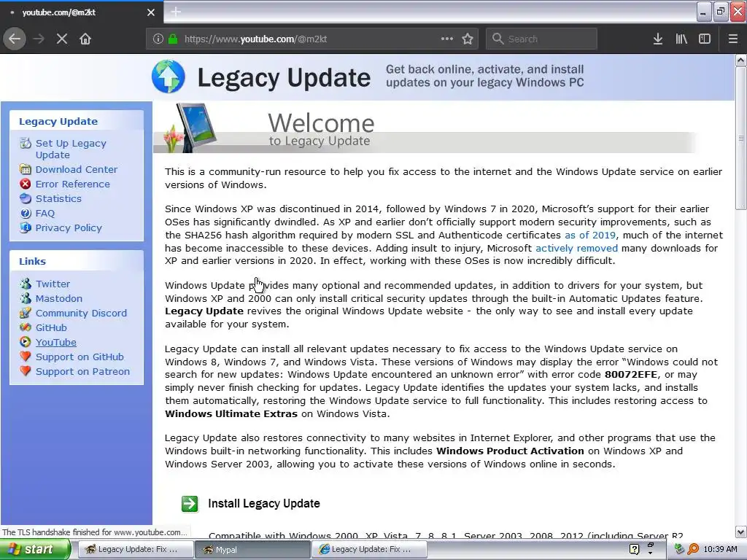Click the vertical scrollbar thumb
Viewport: 747px width, 560px height.
(741, 138)
